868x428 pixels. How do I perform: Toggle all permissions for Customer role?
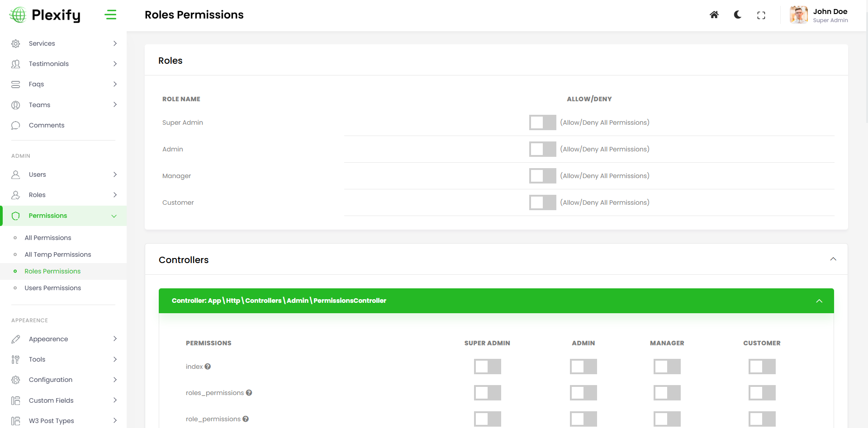[542, 202]
